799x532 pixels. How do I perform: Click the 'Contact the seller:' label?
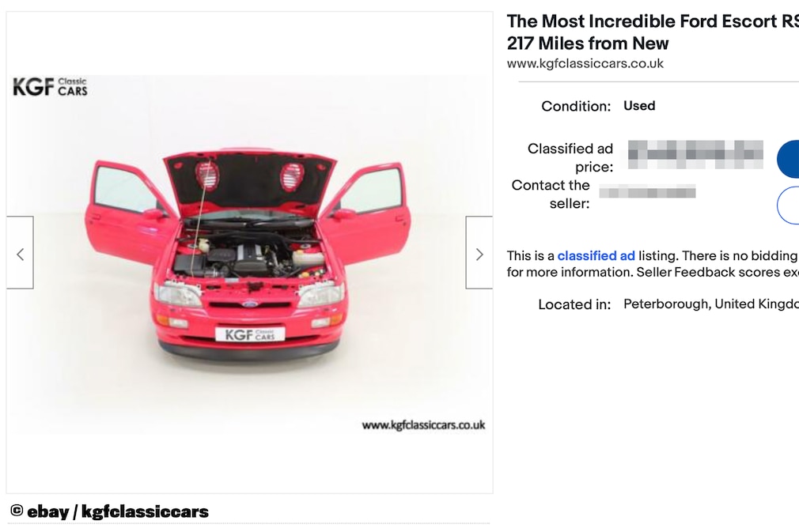pos(551,194)
